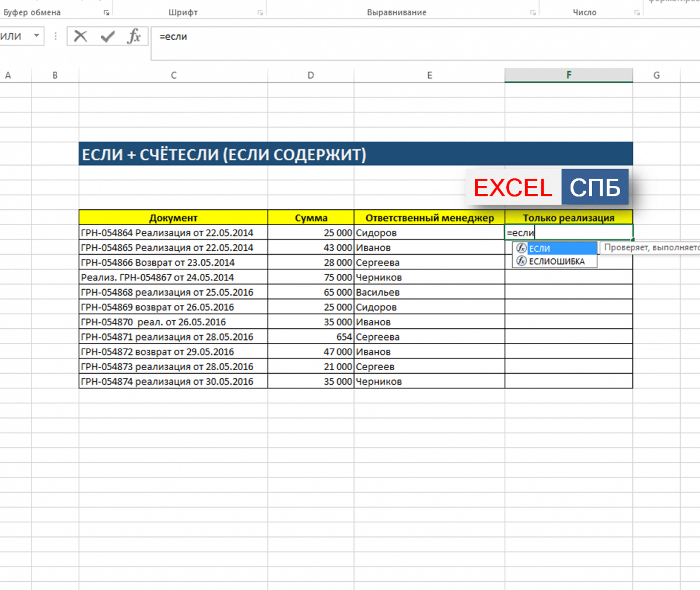The width and height of the screenshot is (700, 590).
Task: Open the Alignment group dialog launcher
Action: [533, 13]
